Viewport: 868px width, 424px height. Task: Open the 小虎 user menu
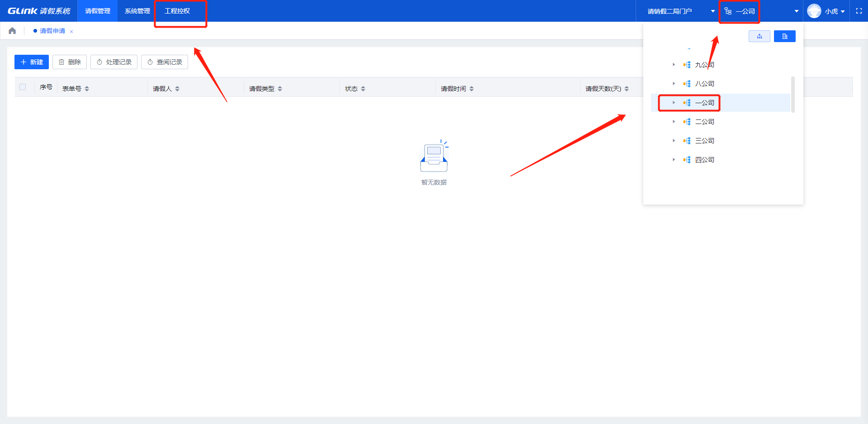pos(835,11)
